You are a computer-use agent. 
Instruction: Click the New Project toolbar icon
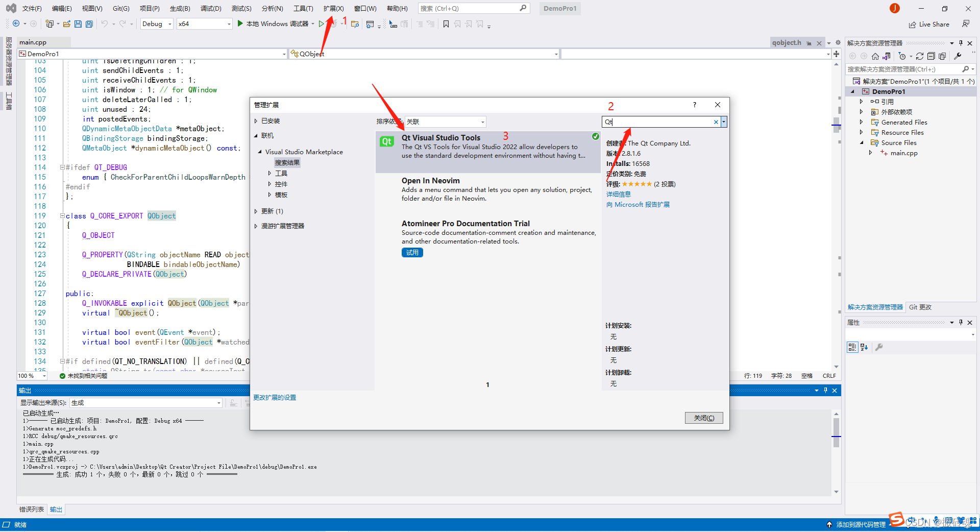click(50, 24)
